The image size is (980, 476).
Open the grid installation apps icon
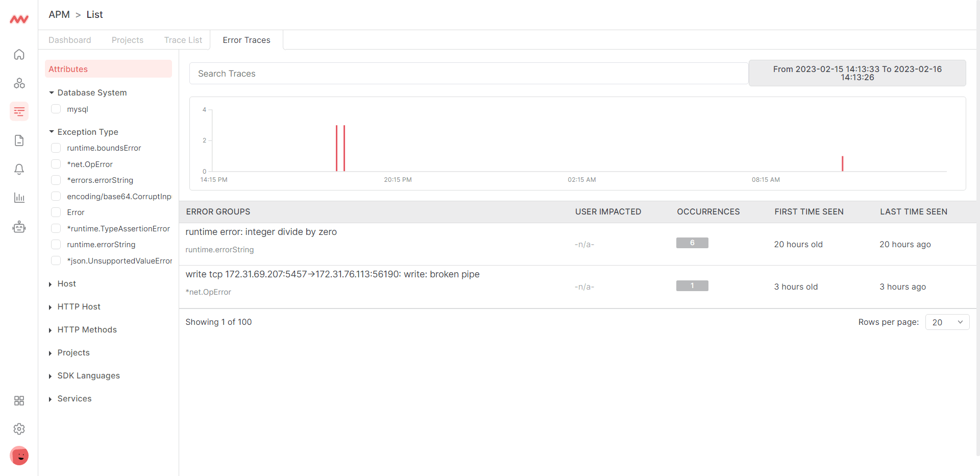click(x=19, y=400)
